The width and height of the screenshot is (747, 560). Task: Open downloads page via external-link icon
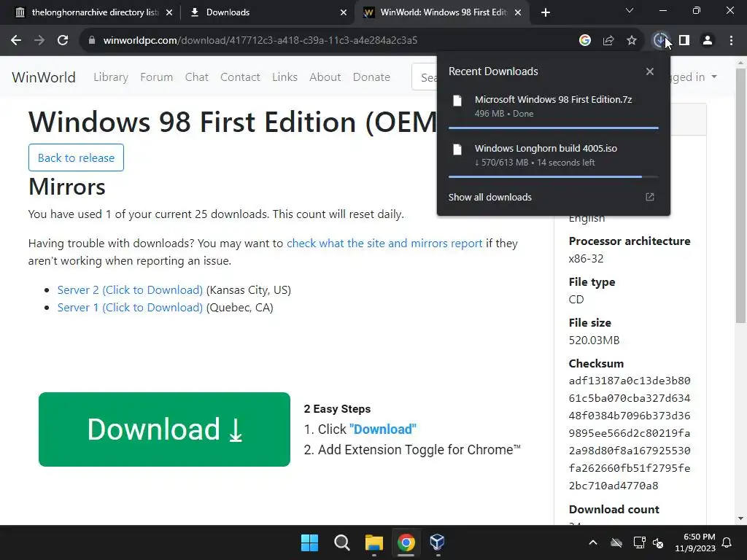coord(650,197)
